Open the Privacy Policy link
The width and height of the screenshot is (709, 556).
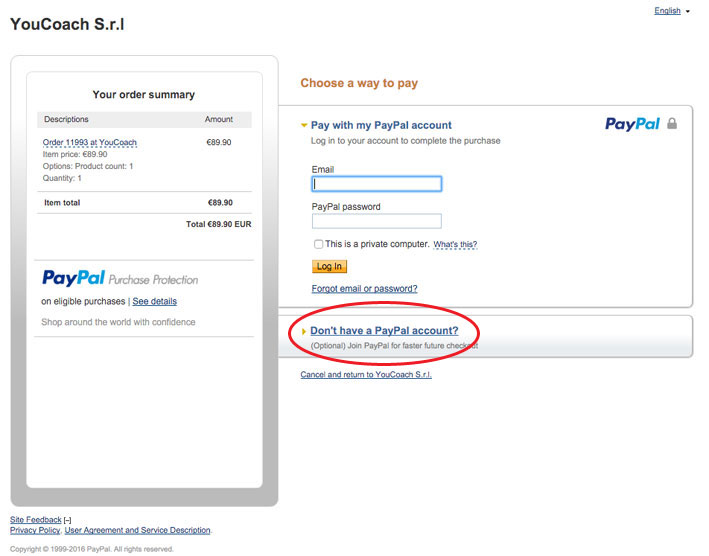click(x=35, y=530)
